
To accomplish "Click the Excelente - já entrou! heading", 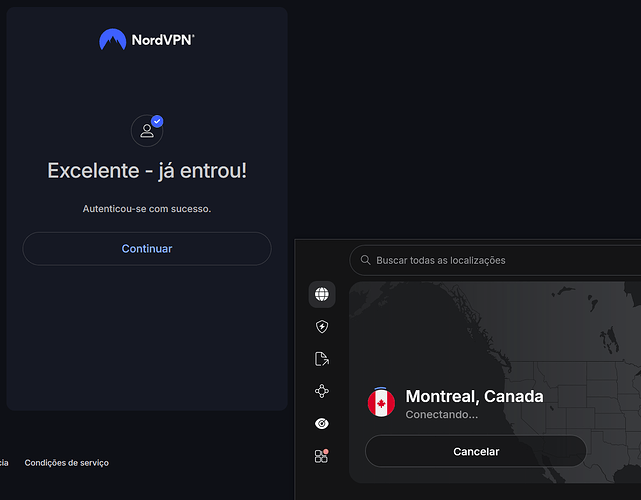I will 147,170.
